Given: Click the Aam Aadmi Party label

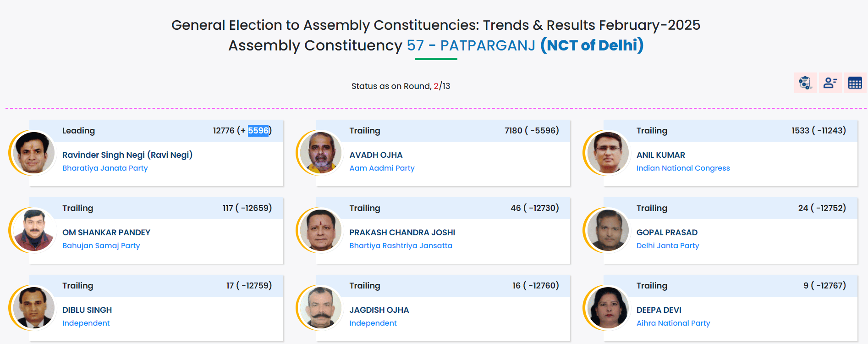Looking at the screenshot, I should coord(382,168).
